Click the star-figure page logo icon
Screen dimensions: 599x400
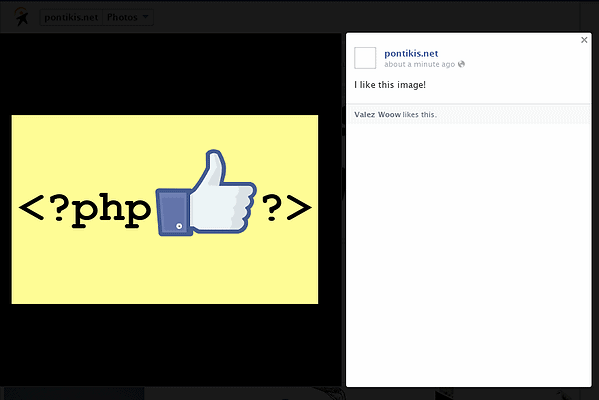tap(21, 17)
